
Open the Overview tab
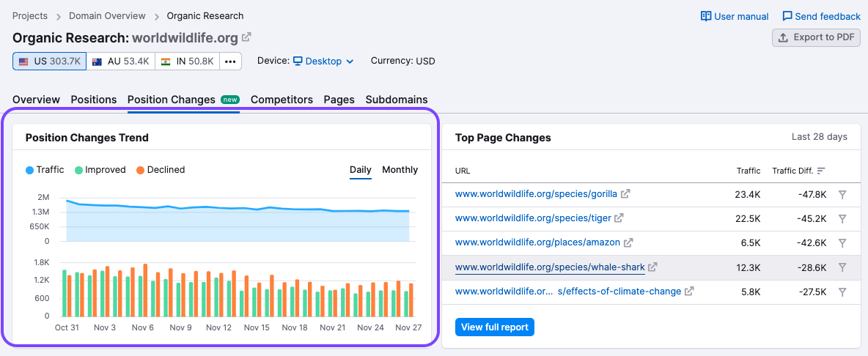click(36, 100)
